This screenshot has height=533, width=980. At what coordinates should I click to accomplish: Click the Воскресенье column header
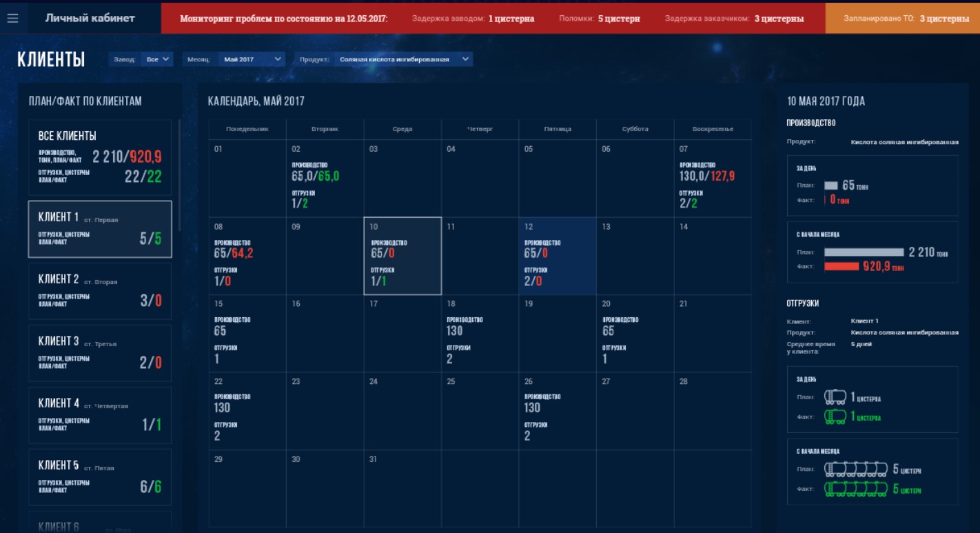(x=713, y=129)
